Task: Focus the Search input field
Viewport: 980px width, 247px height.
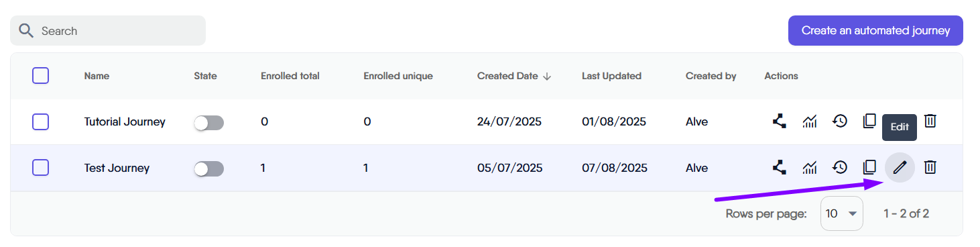Action: click(108, 31)
